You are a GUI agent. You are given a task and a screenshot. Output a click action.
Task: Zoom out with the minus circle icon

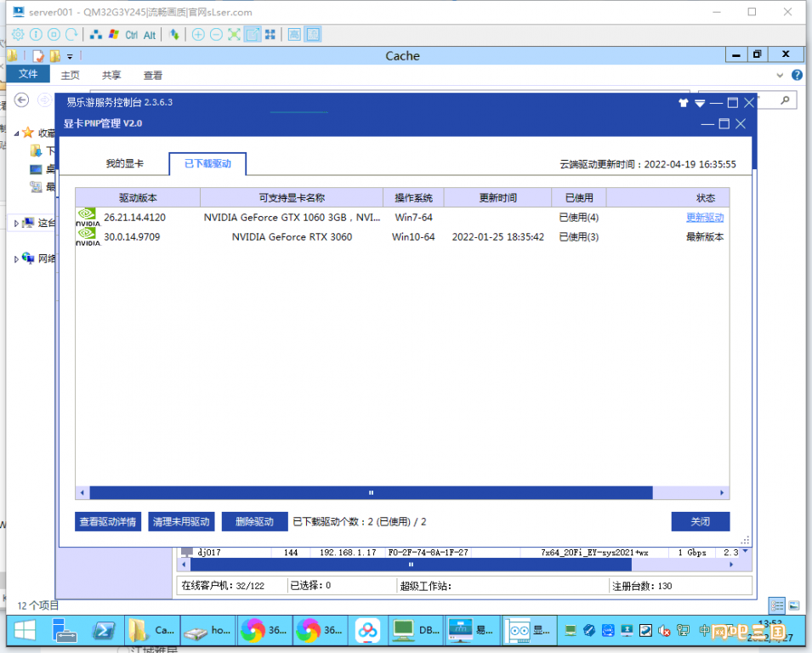pyautogui.click(x=217, y=35)
